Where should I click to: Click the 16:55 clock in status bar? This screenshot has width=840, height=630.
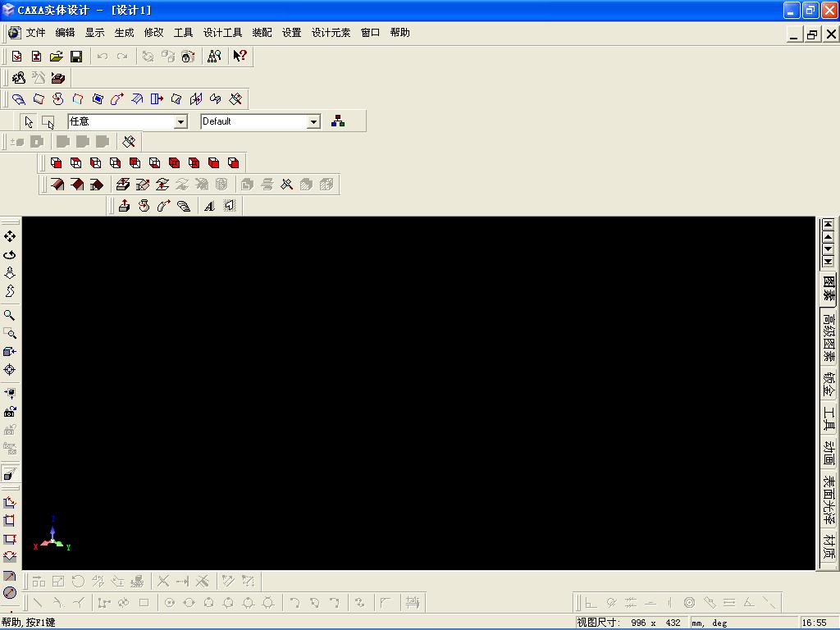(x=815, y=623)
